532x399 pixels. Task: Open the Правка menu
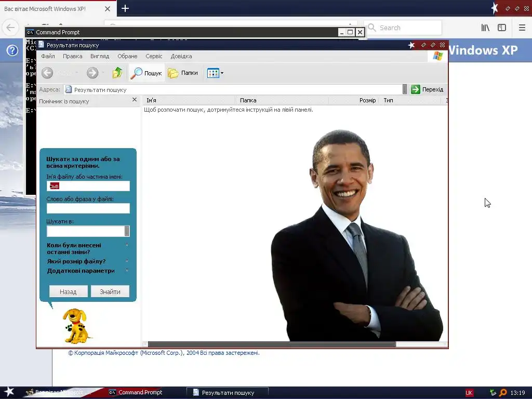(73, 56)
